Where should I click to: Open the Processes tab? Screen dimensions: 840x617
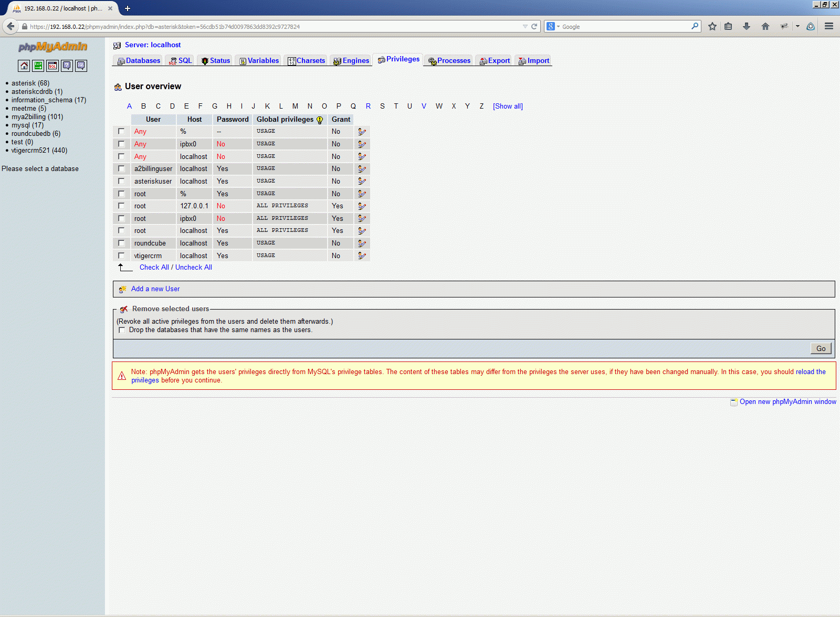click(449, 61)
